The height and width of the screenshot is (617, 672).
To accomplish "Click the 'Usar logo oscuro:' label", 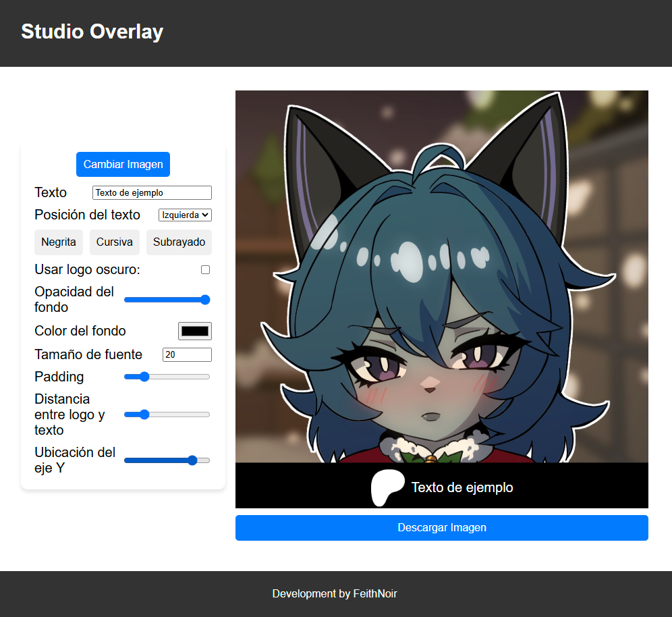I will [88, 270].
